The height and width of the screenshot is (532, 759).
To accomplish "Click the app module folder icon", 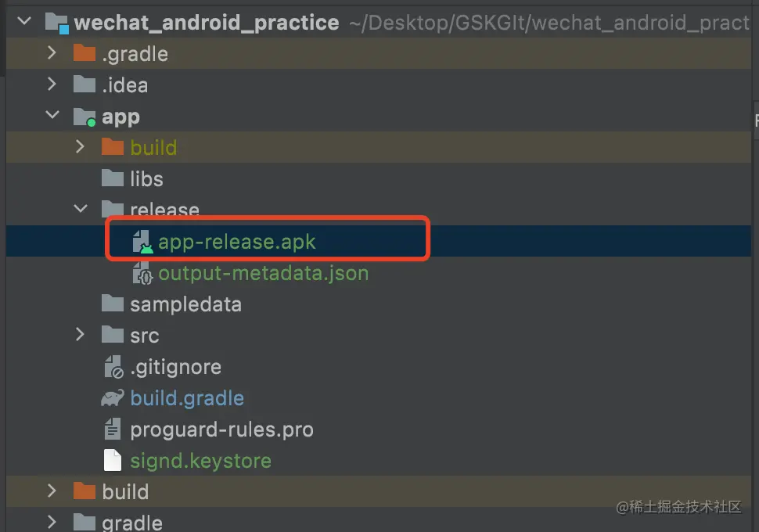I will pyautogui.click(x=84, y=117).
